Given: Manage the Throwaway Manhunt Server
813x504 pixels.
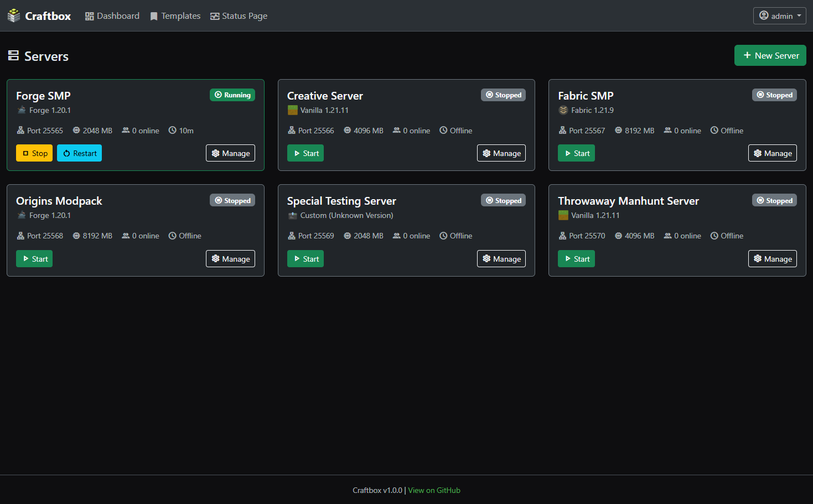Looking at the screenshot, I should (773, 259).
